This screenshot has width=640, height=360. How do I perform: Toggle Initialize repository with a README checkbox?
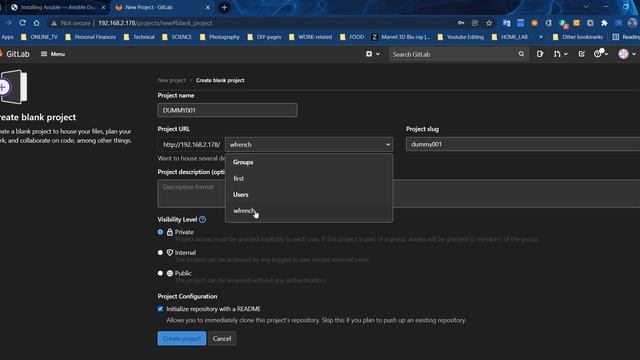[x=160, y=309]
